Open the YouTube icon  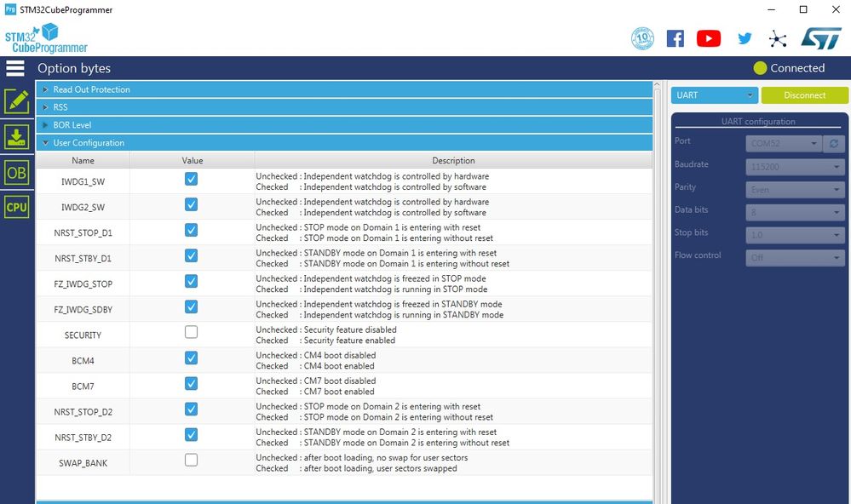709,38
